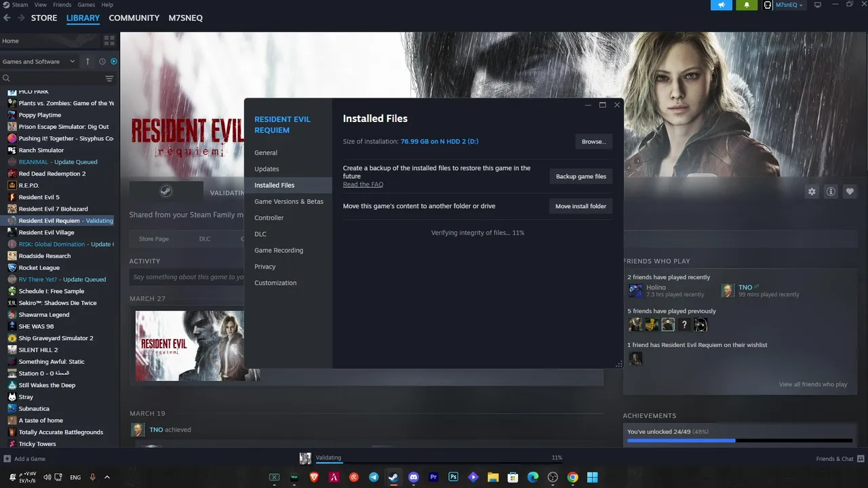Select Customization in properties sidebar
Image resolution: width=868 pixels, height=488 pixels.
[288, 283]
